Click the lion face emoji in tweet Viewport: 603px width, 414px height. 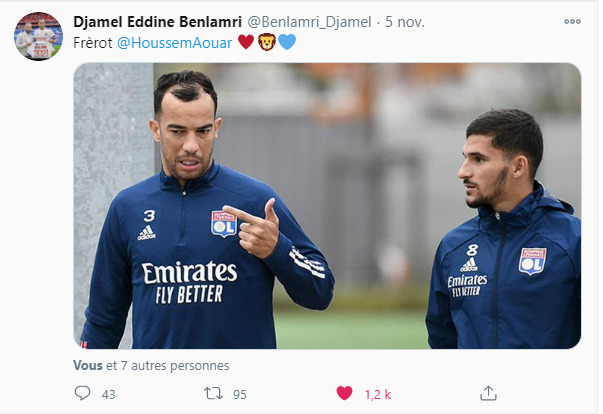(267, 42)
